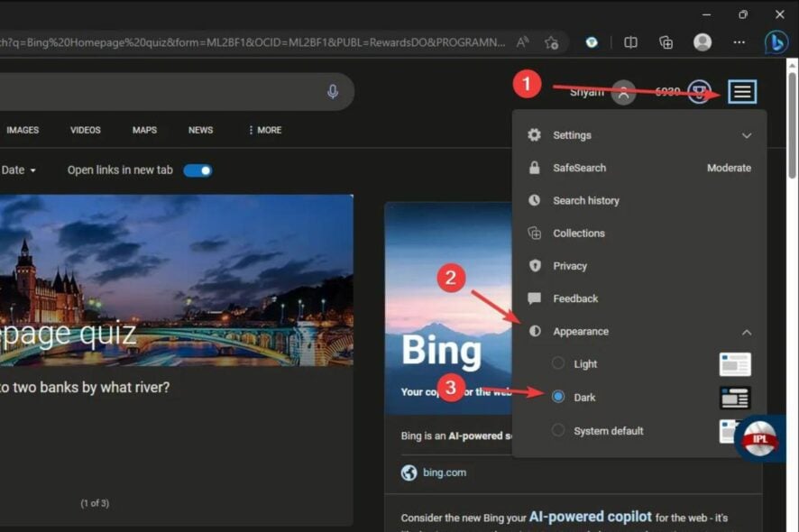The width and height of the screenshot is (799, 532).
Task: Click the microphone icon in the search bar
Action: click(333, 91)
